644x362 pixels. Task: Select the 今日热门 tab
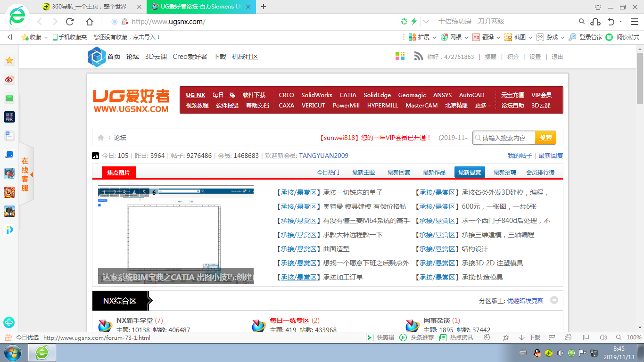(328, 173)
